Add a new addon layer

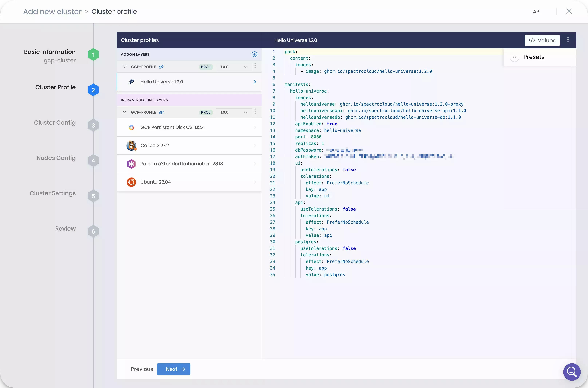tap(254, 54)
